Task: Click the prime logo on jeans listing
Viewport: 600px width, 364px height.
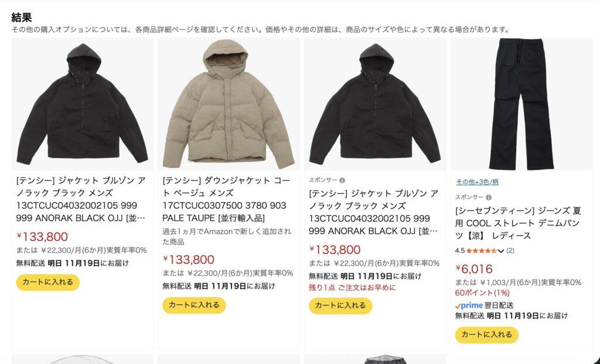Action: pos(469,305)
